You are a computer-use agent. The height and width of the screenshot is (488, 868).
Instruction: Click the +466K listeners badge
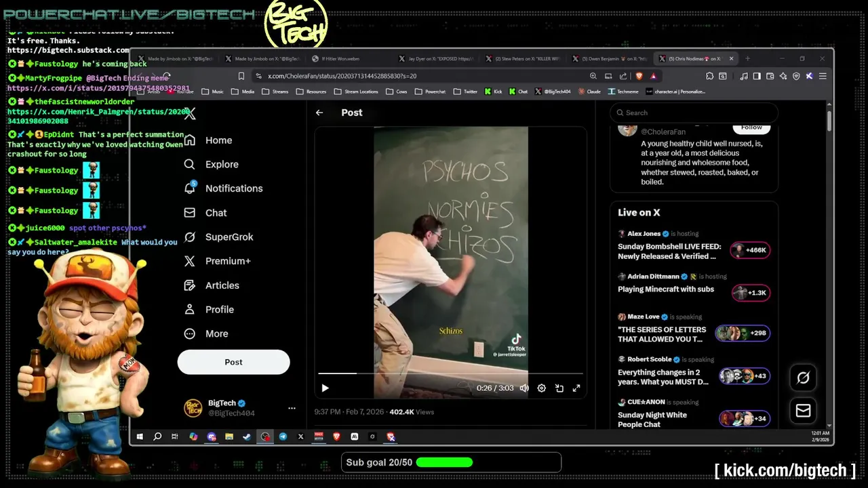pos(750,250)
